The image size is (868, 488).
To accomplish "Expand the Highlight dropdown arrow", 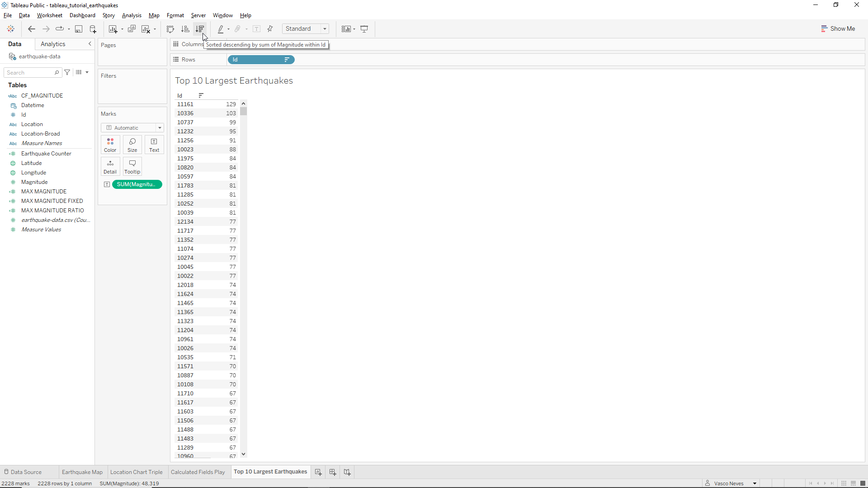I will (x=228, y=29).
